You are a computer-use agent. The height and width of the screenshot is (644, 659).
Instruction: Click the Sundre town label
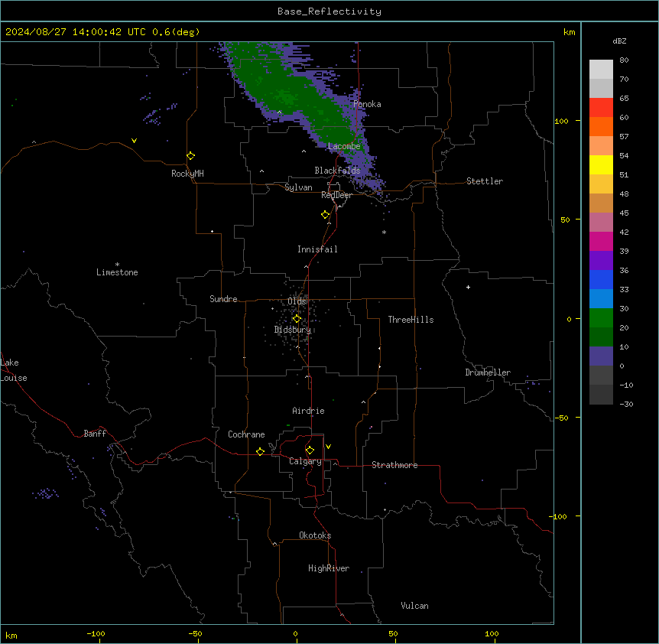[223, 299]
